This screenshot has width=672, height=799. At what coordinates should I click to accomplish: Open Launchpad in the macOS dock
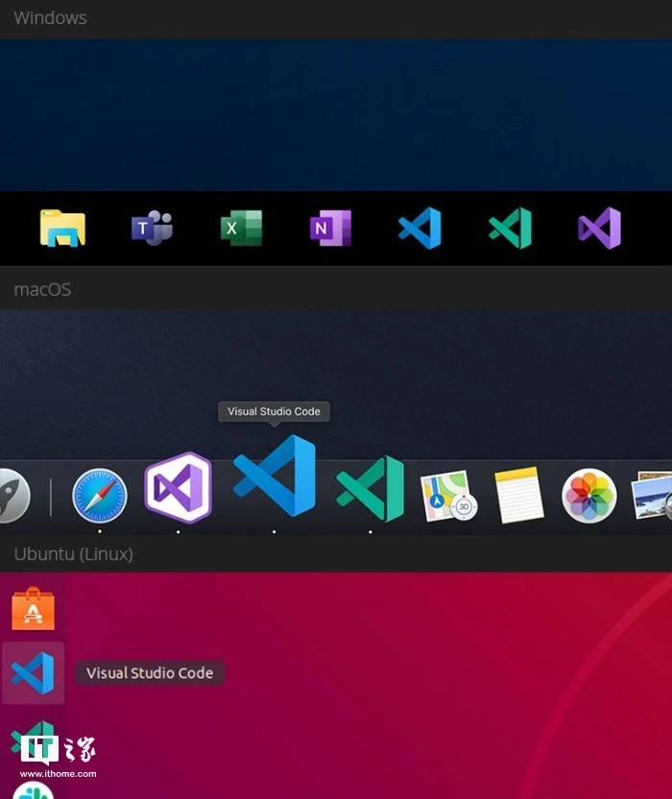(x=12, y=496)
